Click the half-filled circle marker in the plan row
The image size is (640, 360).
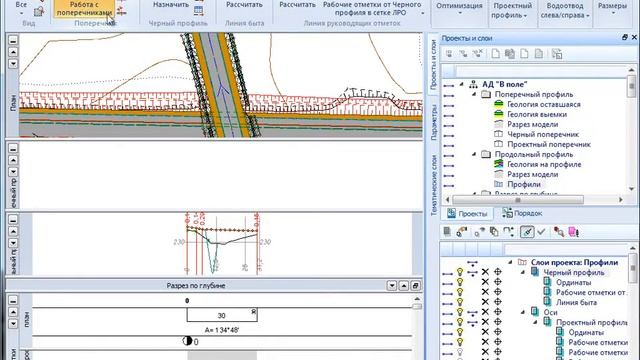coord(187,341)
